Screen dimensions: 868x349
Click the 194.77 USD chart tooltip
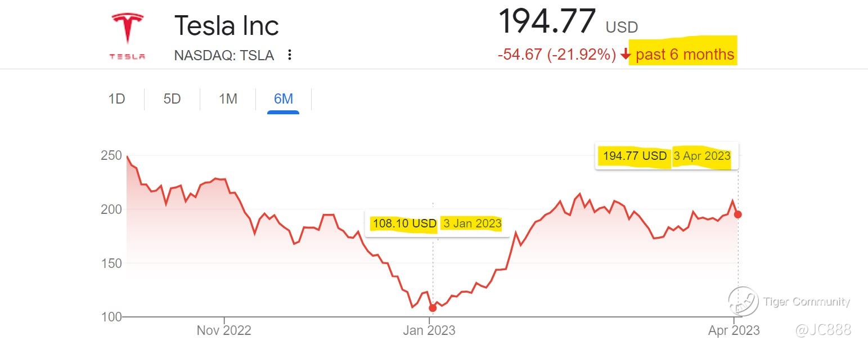point(667,156)
